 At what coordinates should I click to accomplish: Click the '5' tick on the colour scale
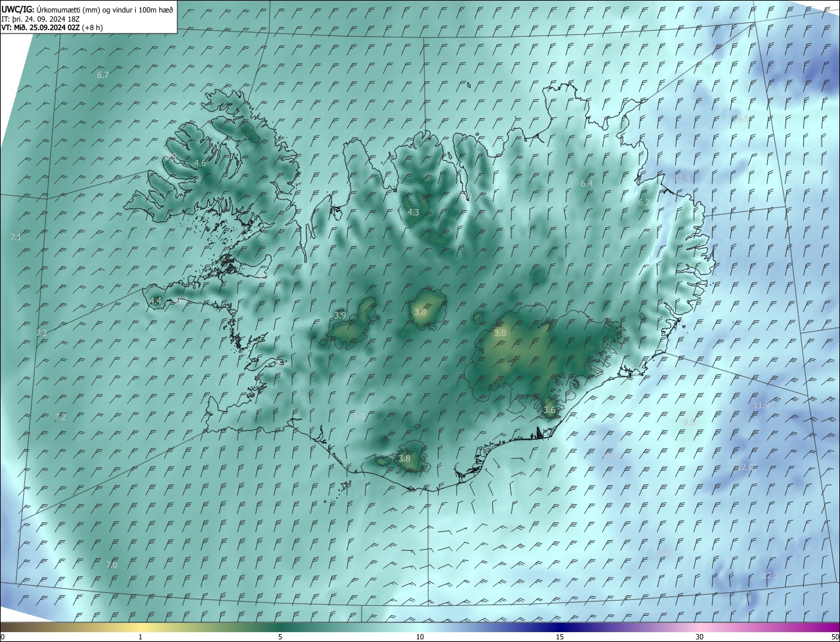click(280, 637)
